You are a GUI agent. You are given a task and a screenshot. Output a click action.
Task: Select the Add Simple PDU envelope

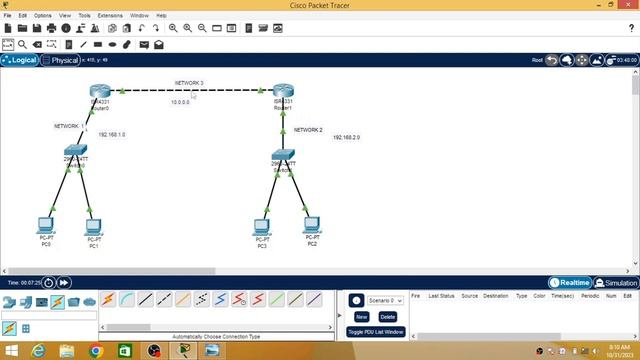pos(144,44)
